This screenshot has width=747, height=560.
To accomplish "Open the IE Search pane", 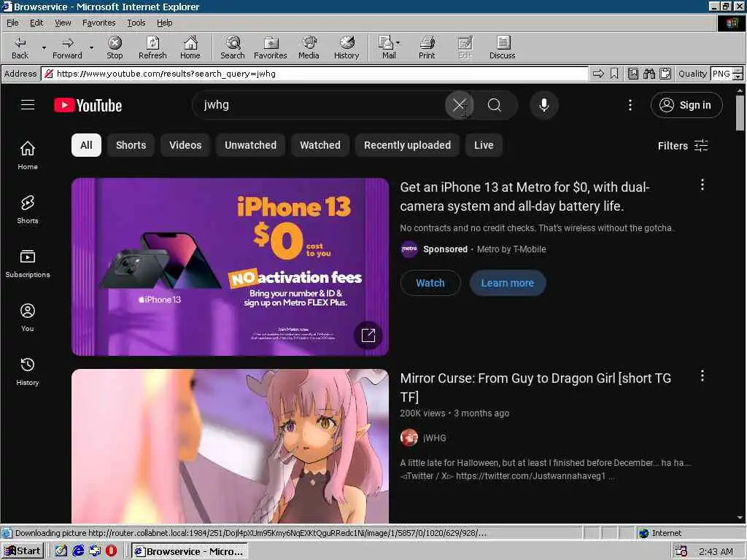I will (233, 47).
